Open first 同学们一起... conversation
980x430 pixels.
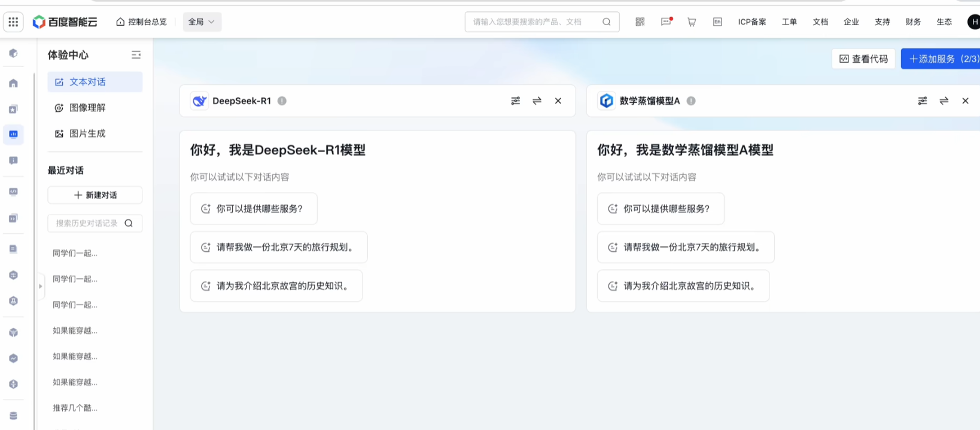75,253
